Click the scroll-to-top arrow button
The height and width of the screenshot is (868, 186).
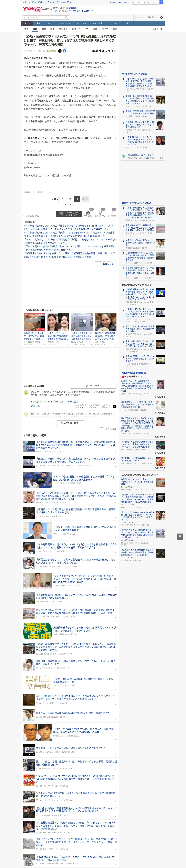(180, 536)
